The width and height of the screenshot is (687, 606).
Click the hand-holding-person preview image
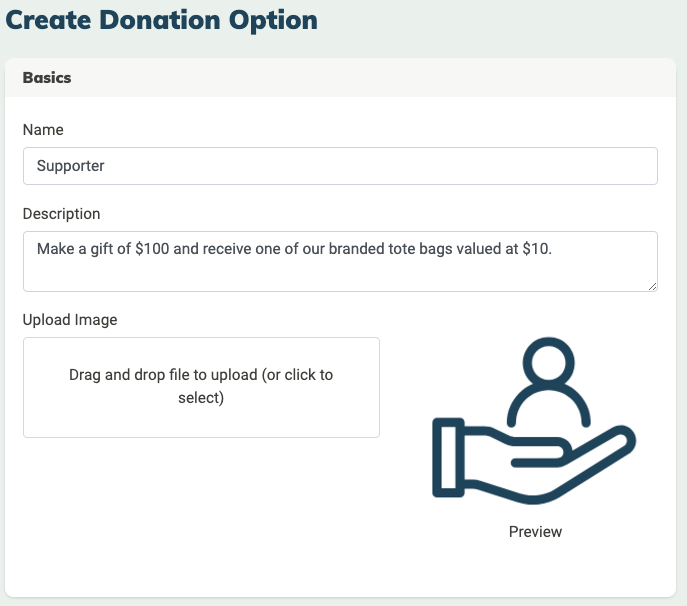coord(534,420)
